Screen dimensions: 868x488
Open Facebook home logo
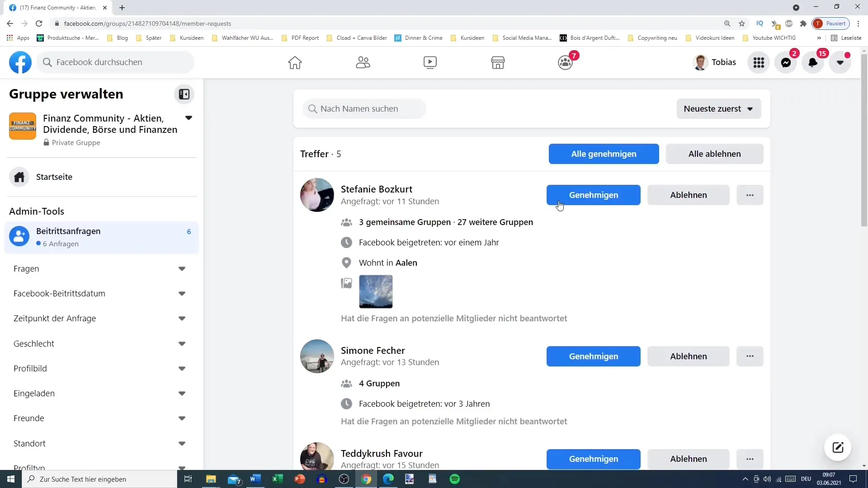(x=20, y=62)
